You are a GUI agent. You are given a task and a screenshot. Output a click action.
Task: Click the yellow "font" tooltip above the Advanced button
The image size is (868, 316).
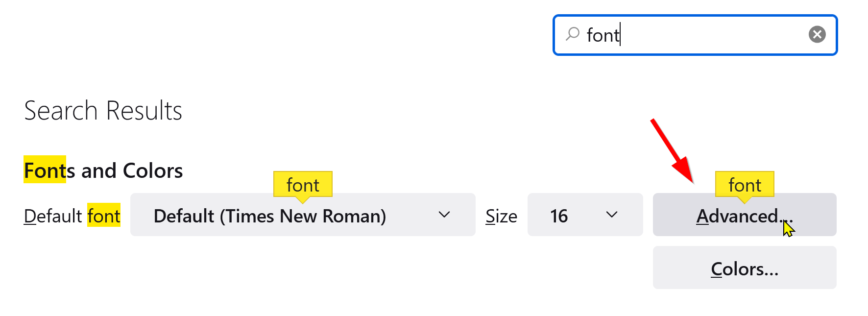(745, 185)
